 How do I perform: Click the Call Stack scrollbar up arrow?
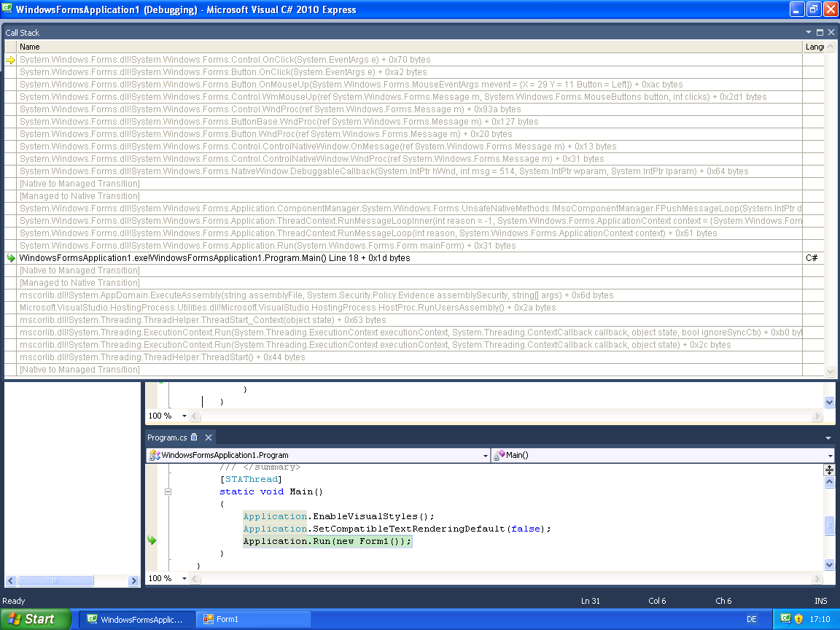tap(830, 47)
